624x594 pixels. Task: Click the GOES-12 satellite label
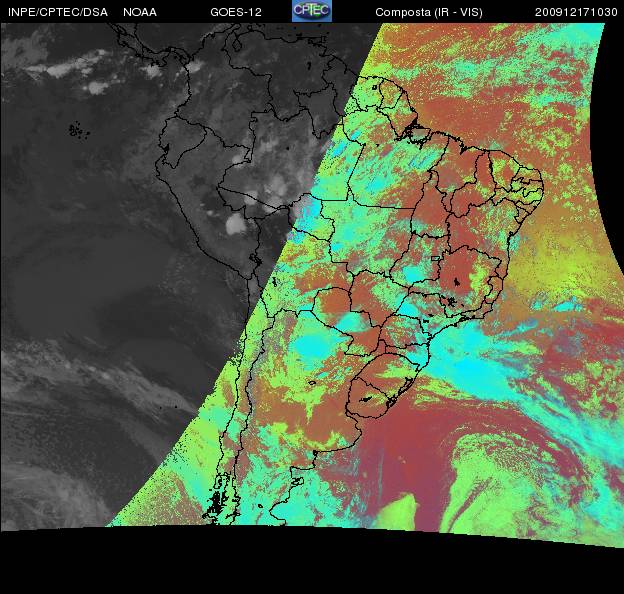[x=236, y=12]
